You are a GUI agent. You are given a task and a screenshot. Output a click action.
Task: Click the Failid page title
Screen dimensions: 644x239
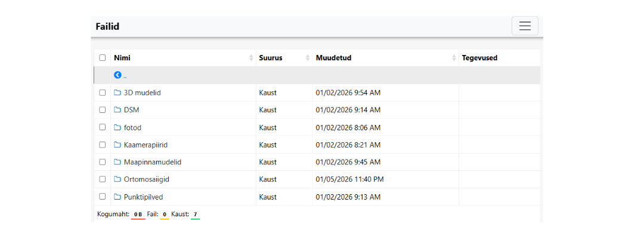point(107,26)
